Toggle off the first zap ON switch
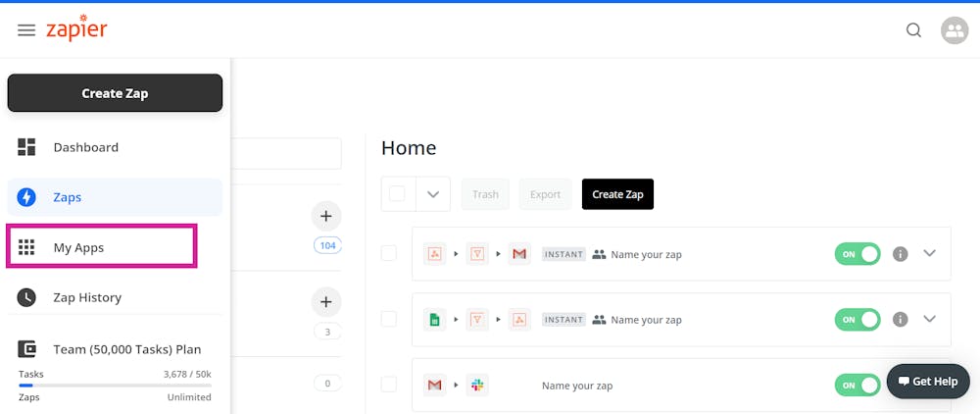 click(x=857, y=254)
